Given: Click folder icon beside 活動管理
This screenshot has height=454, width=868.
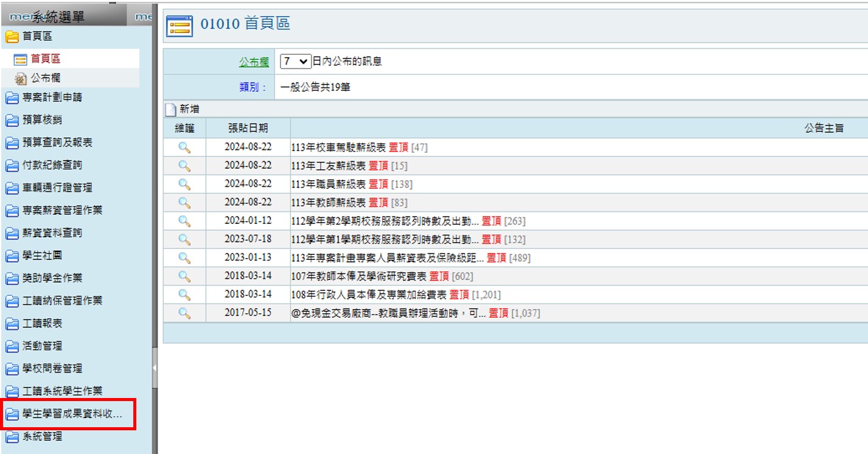Looking at the screenshot, I should point(12,346).
